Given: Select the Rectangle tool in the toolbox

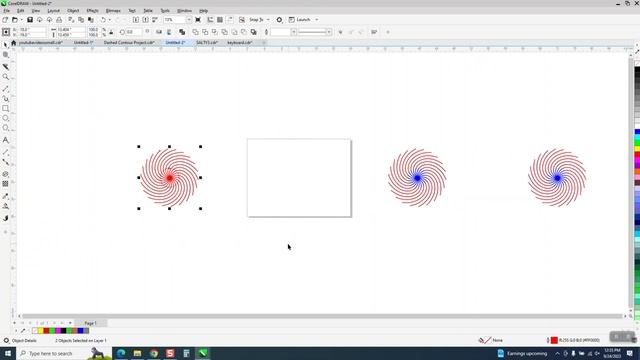Looking at the screenshot, I should tap(6, 109).
